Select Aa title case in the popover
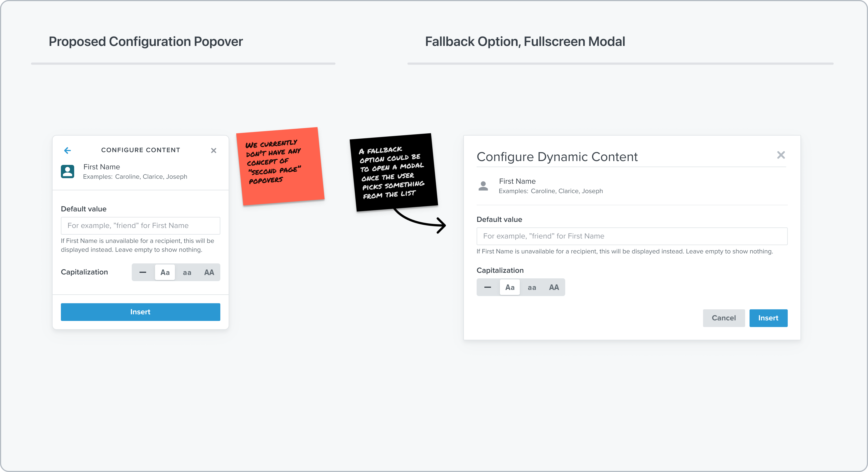Screen dimensions: 868x472 pyautogui.click(x=165, y=272)
